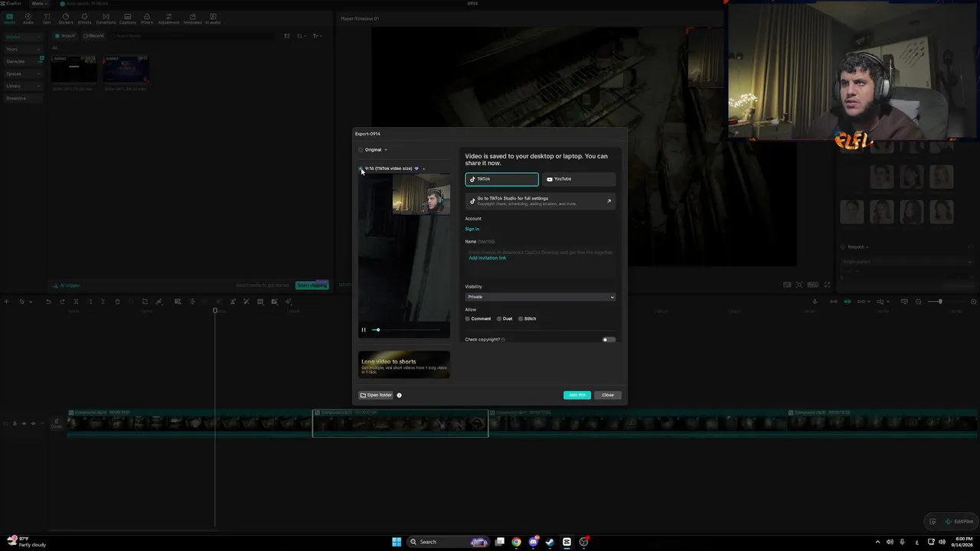Pause the export preview playback

[364, 330]
